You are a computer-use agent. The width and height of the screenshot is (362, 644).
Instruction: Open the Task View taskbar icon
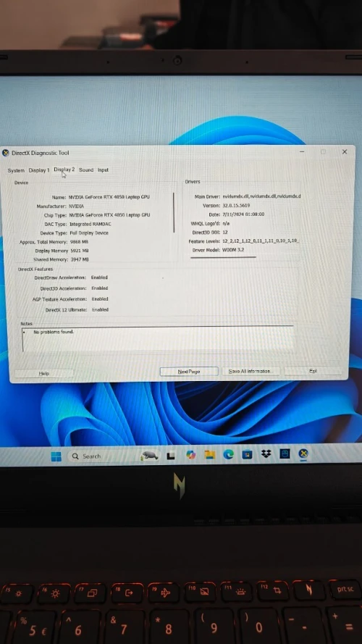point(171,456)
